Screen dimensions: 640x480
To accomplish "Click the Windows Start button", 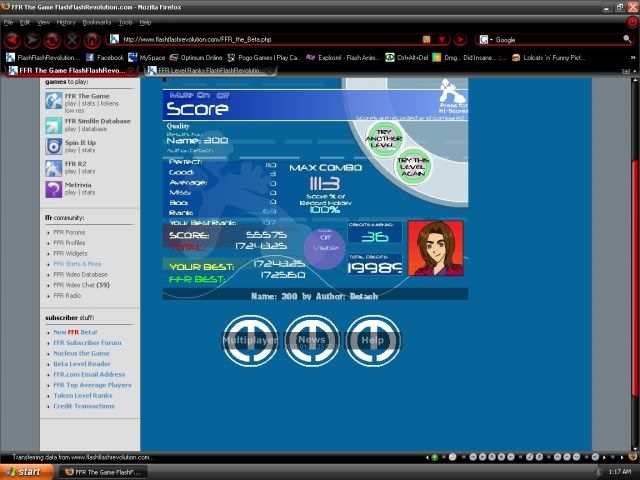I will point(23,471).
